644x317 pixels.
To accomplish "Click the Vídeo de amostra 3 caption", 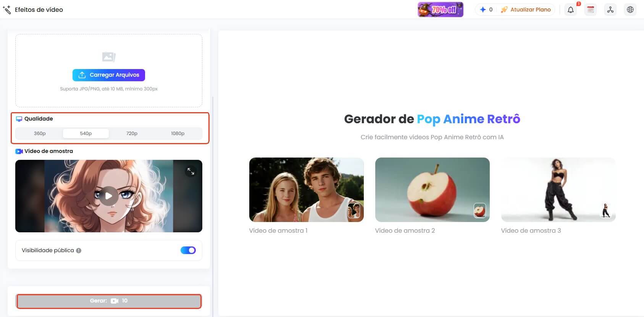I will click(x=531, y=230).
